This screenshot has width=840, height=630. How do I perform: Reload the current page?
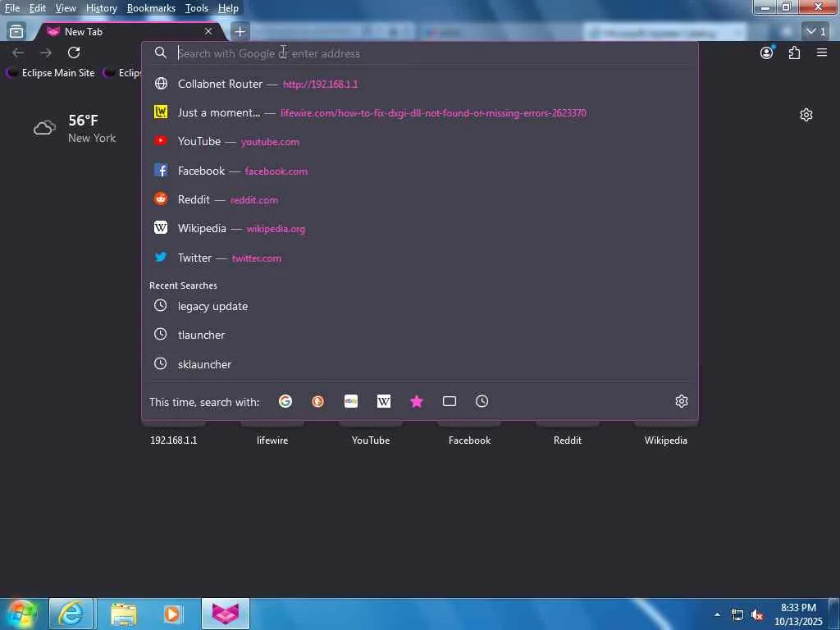[x=74, y=52]
